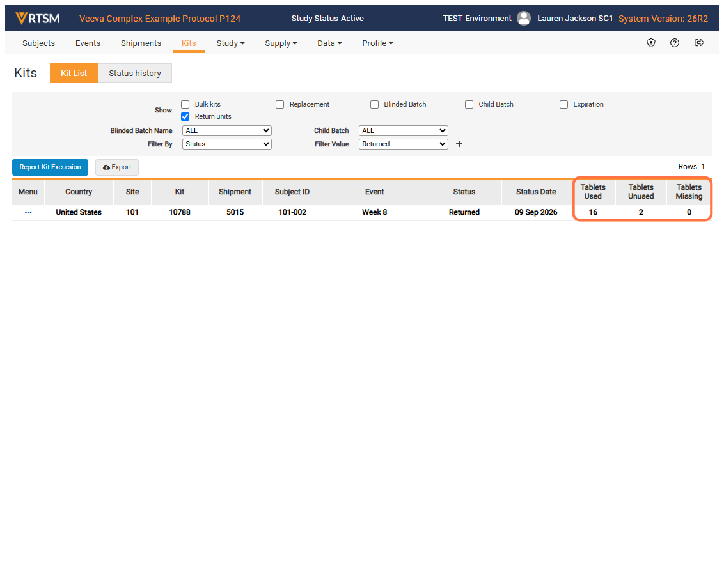Click the TEST Environment label
Screen dimensions: 724x588
click(x=477, y=19)
